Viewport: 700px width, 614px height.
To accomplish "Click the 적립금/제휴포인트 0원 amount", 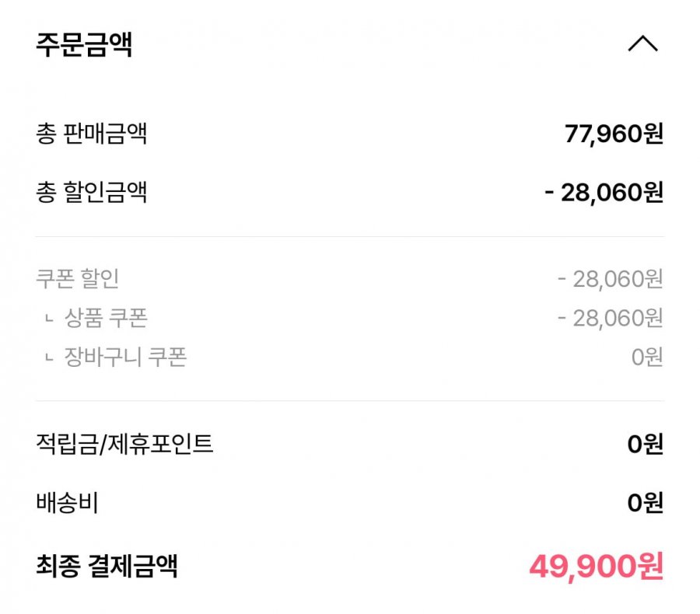I will [646, 445].
